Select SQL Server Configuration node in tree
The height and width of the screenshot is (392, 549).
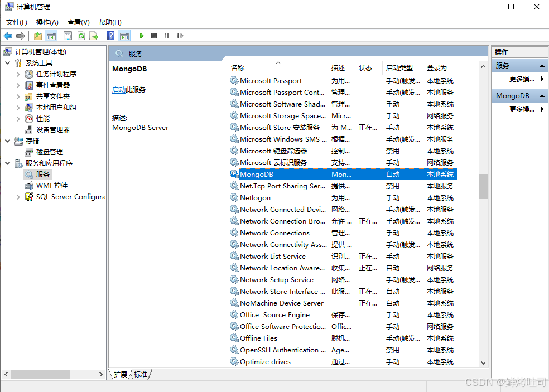pos(71,197)
